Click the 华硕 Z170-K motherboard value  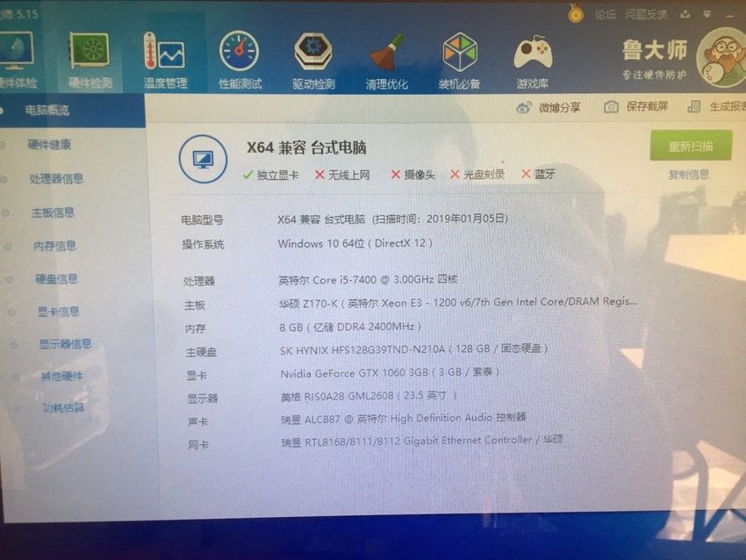[x=457, y=303]
